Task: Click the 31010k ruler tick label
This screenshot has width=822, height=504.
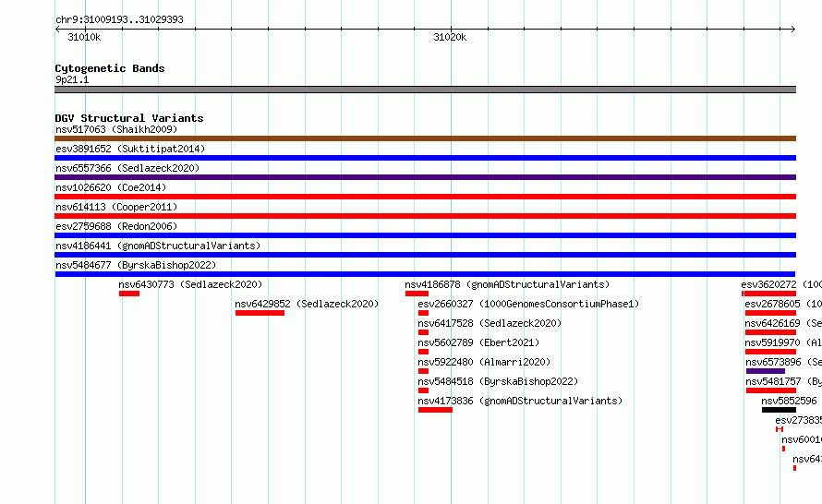Action: coord(84,37)
